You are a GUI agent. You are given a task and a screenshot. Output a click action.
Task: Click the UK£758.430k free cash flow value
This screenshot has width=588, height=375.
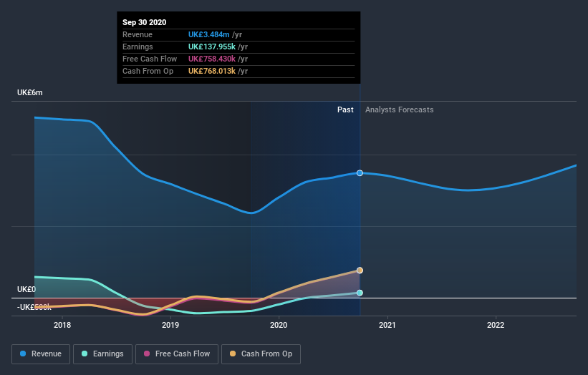coord(212,59)
